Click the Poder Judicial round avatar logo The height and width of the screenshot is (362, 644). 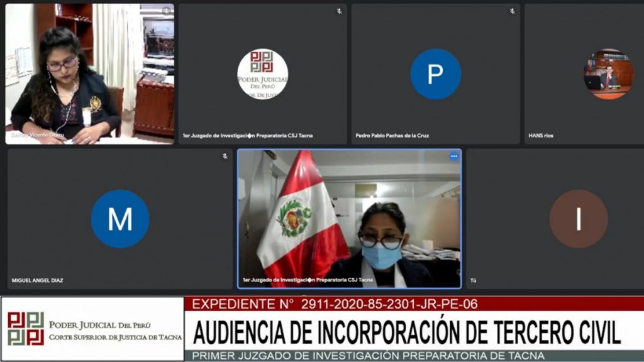point(263,74)
